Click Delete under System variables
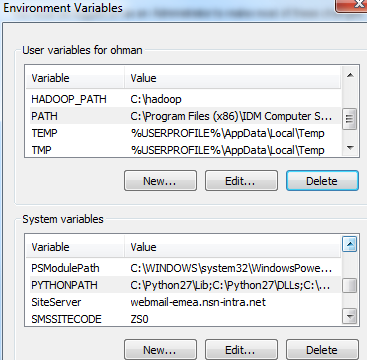Screen dimensions: 367x360 [322, 350]
